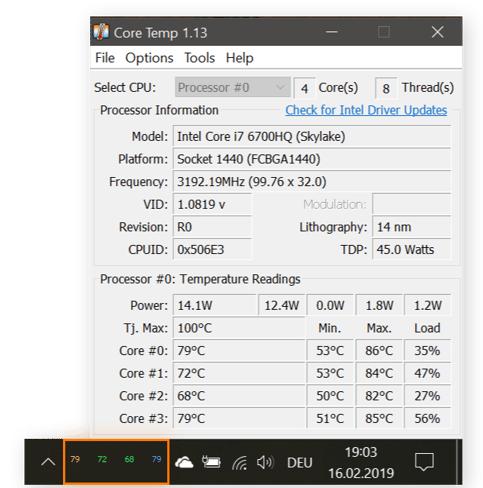Click the Core Temp app icon in title bar
Screen dimensions: 483x488
101,32
